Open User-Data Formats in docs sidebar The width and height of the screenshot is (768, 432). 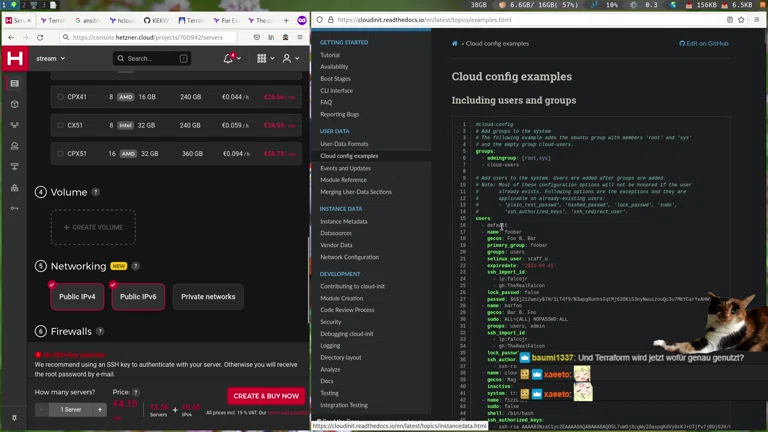coord(344,144)
